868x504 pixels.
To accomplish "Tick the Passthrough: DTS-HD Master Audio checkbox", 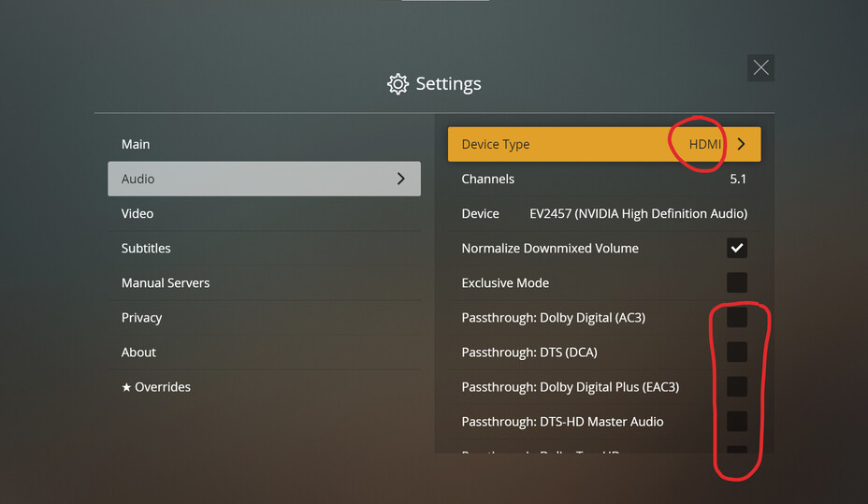I will coord(737,421).
